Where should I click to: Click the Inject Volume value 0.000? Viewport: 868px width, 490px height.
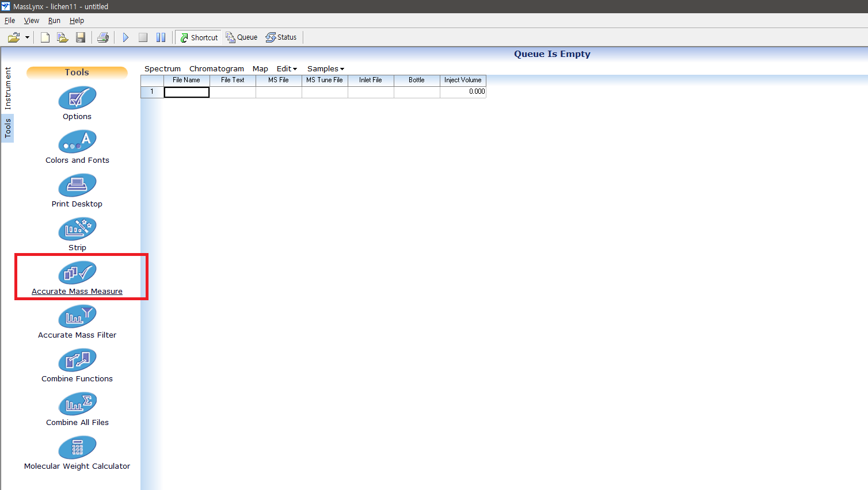click(463, 92)
